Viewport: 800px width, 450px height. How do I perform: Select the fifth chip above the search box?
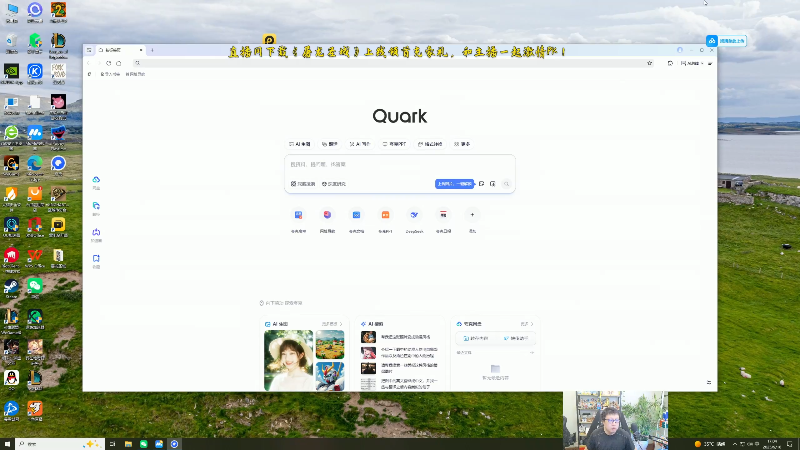point(430,144)
